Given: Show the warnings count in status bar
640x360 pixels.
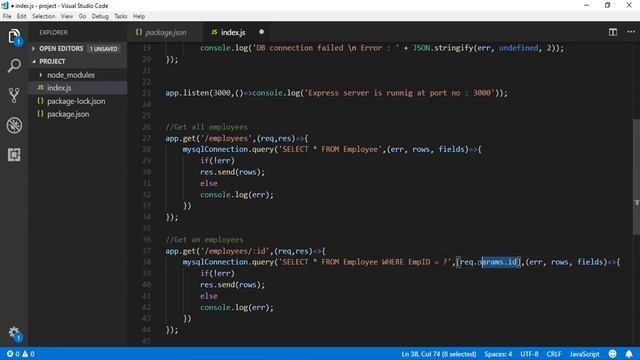Looking at the screenshot, I should pyautogui.click(x=28, y=354).
